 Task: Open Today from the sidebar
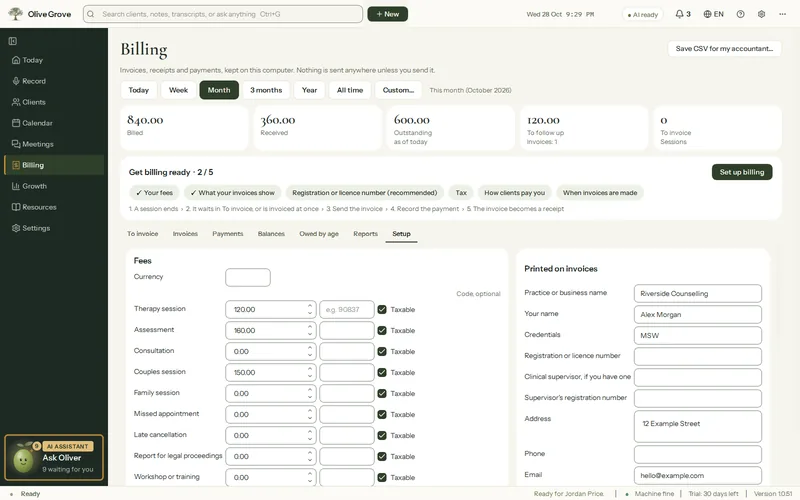[54, 60]
